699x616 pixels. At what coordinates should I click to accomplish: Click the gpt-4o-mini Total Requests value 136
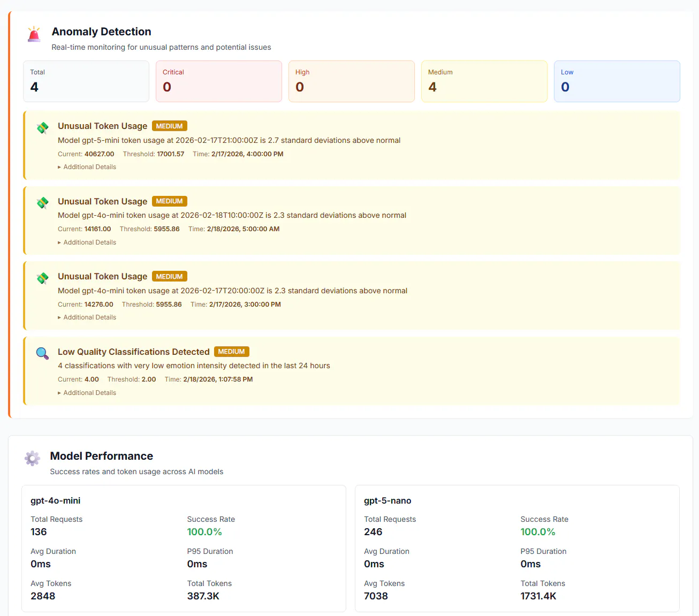point(39,532)
